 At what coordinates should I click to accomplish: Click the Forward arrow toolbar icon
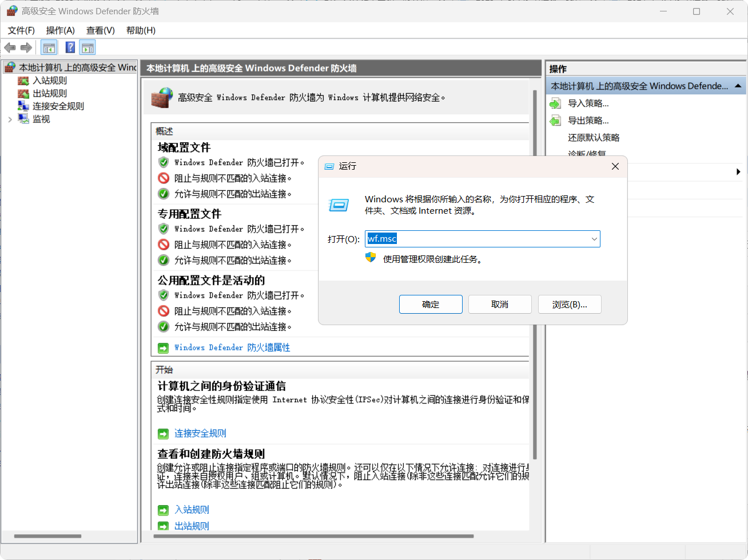tap(26, 47)
